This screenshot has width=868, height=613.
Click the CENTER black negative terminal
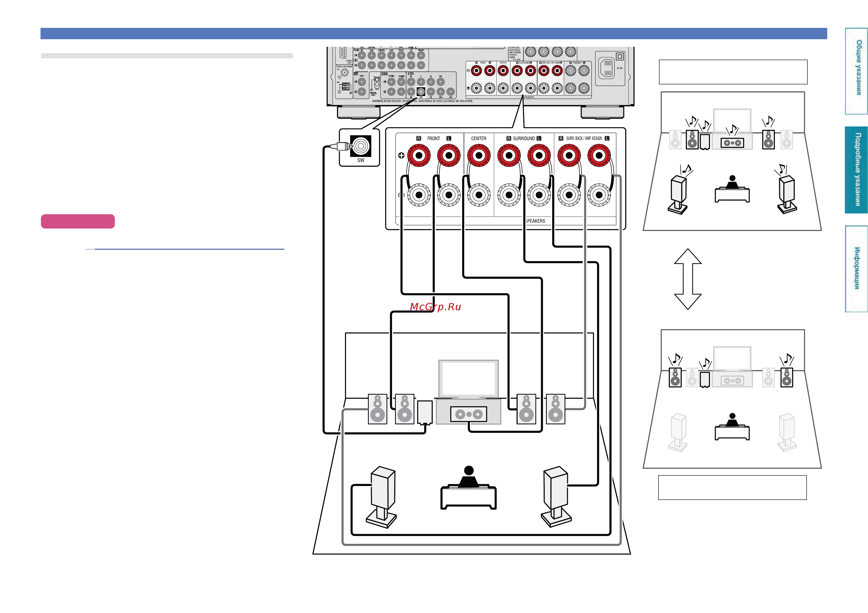tap(479, 195)
